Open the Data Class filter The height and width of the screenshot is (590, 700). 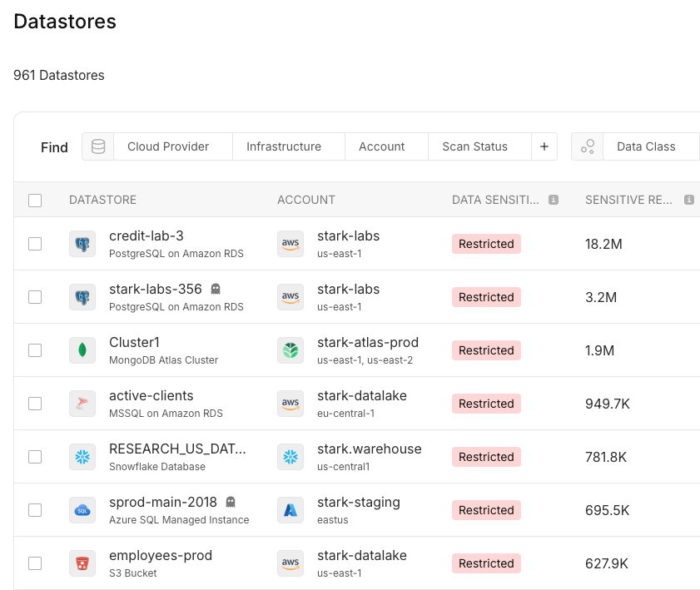click(652, 146)
